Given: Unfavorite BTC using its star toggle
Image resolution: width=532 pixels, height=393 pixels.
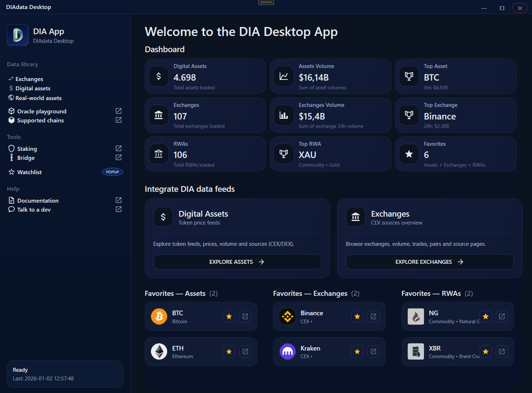Looking at the screenshot, I should (x=229, y=316).
